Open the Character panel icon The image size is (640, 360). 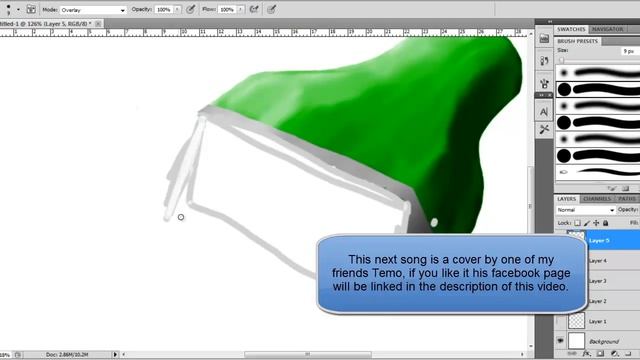click(544, 111)
